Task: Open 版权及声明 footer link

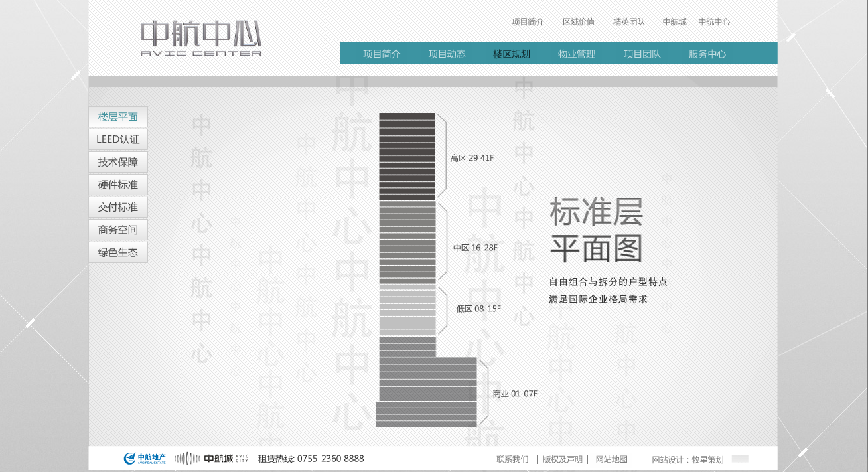Action: [x=563, y=459]
